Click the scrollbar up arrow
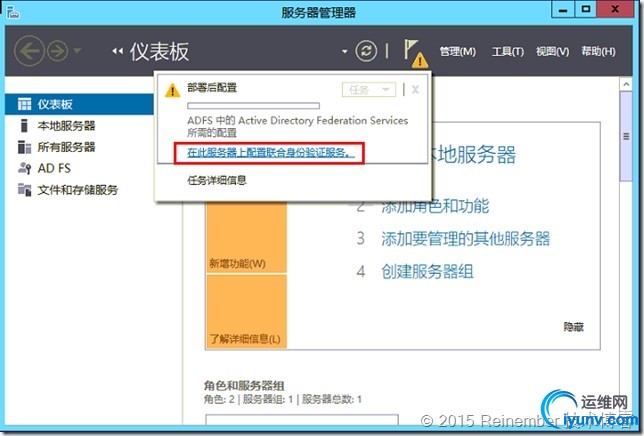 coord(626,84)
